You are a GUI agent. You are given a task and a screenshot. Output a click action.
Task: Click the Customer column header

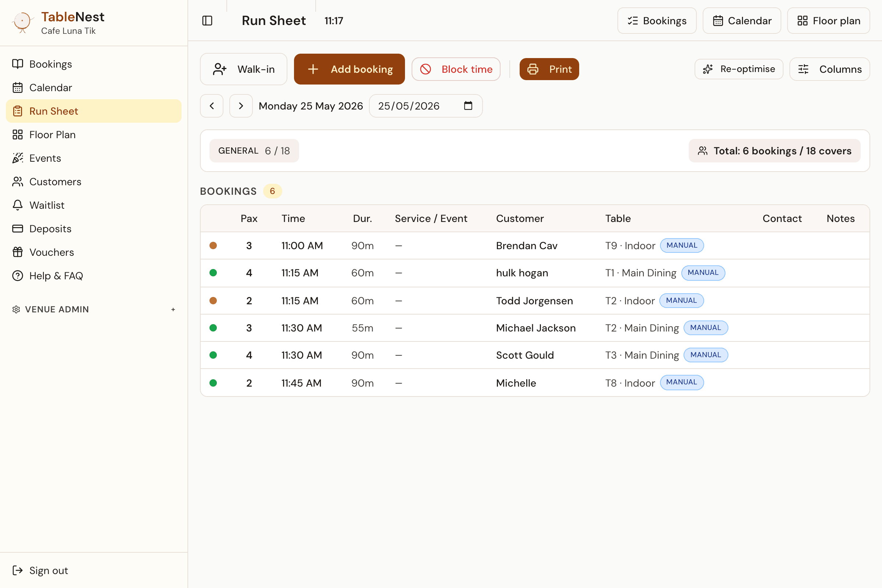tap(520, 219)
